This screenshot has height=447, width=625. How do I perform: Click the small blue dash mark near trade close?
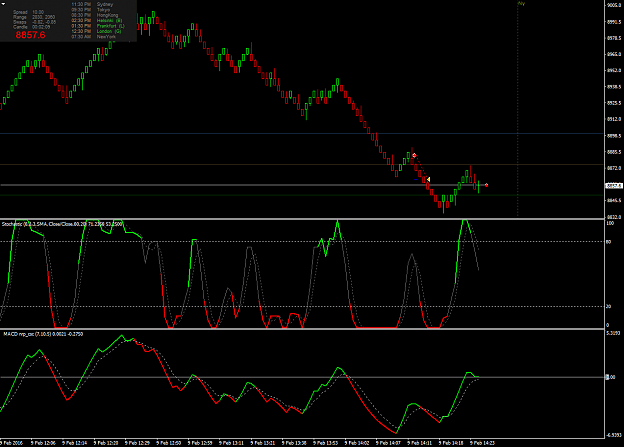(x=416, y=179)
